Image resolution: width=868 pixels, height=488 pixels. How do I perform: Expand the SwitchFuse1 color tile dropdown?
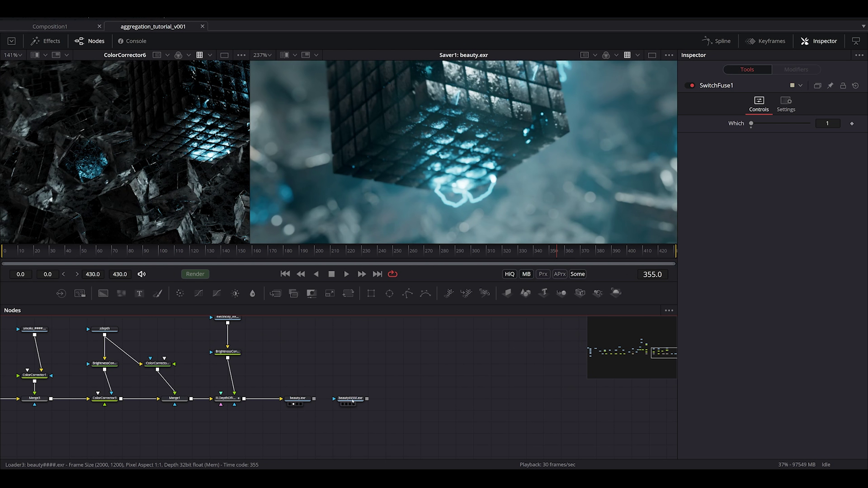click(x=800, y=85)
